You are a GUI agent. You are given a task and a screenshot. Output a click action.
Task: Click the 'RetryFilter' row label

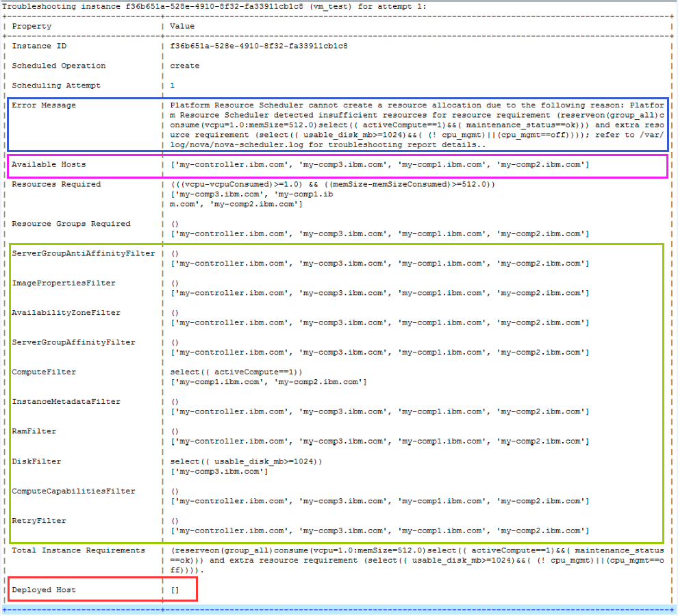tap(39, 521)
